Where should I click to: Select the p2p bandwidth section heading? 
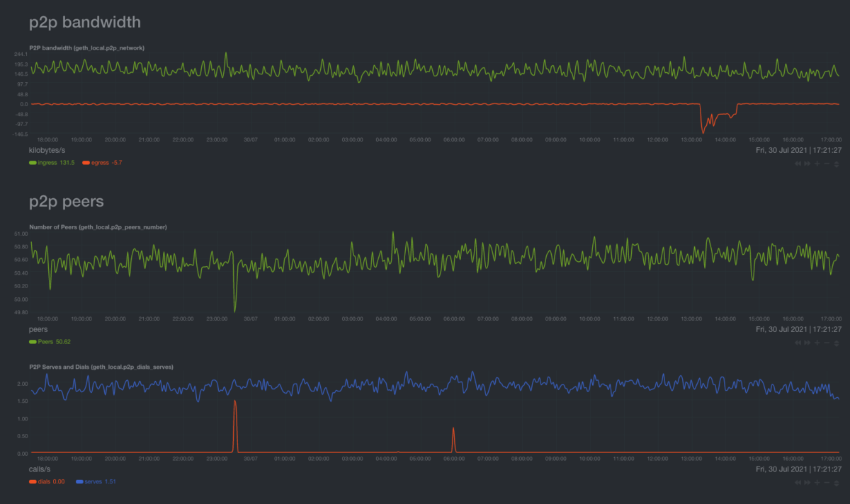[84, 22]
